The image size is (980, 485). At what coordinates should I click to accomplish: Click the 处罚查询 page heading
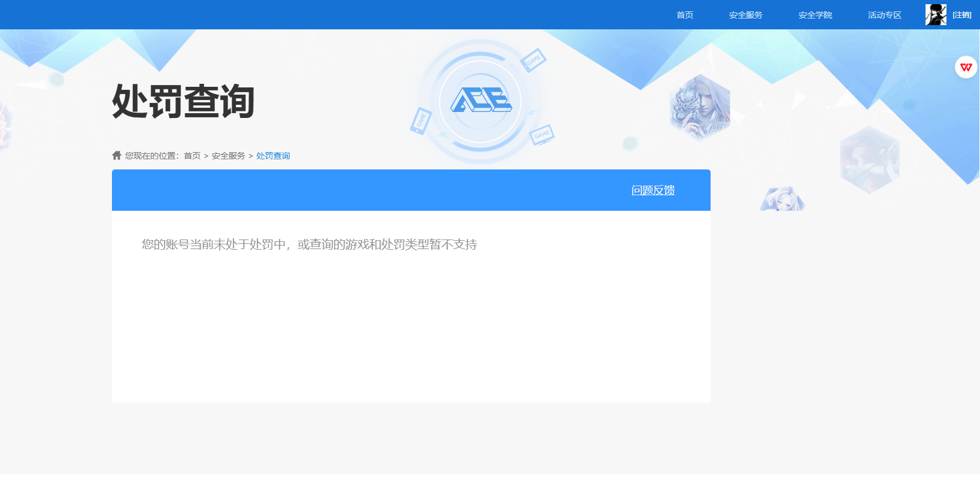click(x=184, y=101)
